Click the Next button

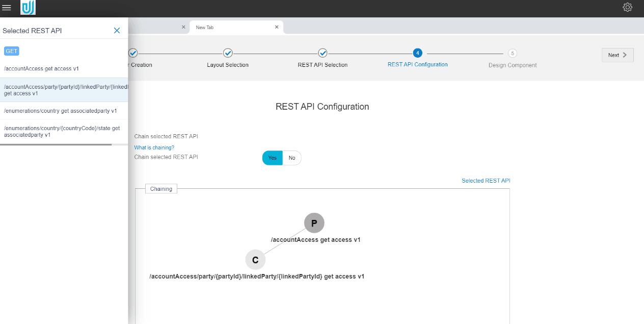pyautogui.click(x=618, y=55)
